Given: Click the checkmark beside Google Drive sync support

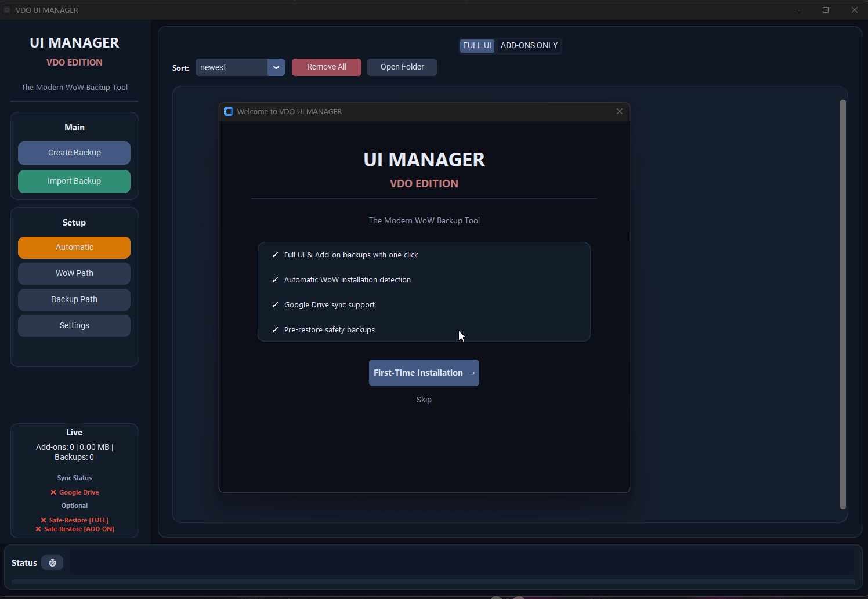Looking at the screenshot, I should [275, 304].
